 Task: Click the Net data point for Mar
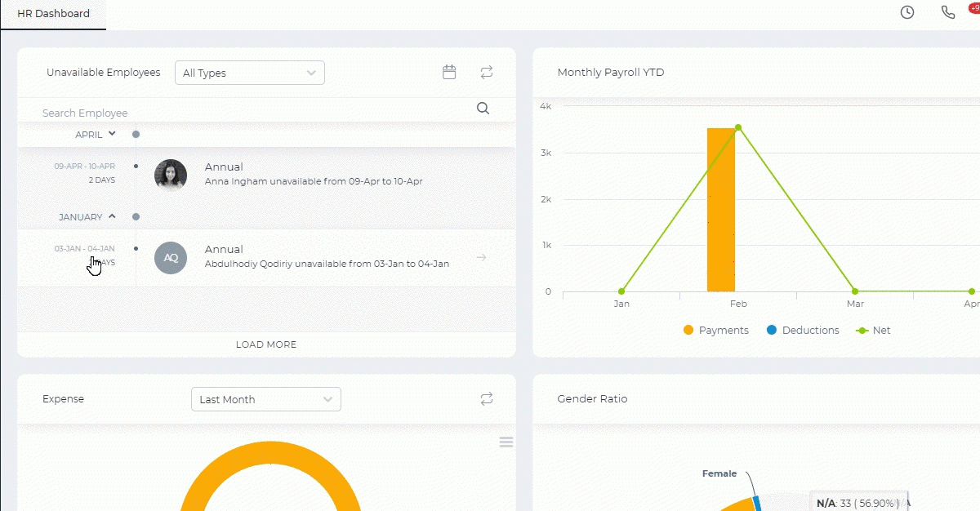coord(855,291)
